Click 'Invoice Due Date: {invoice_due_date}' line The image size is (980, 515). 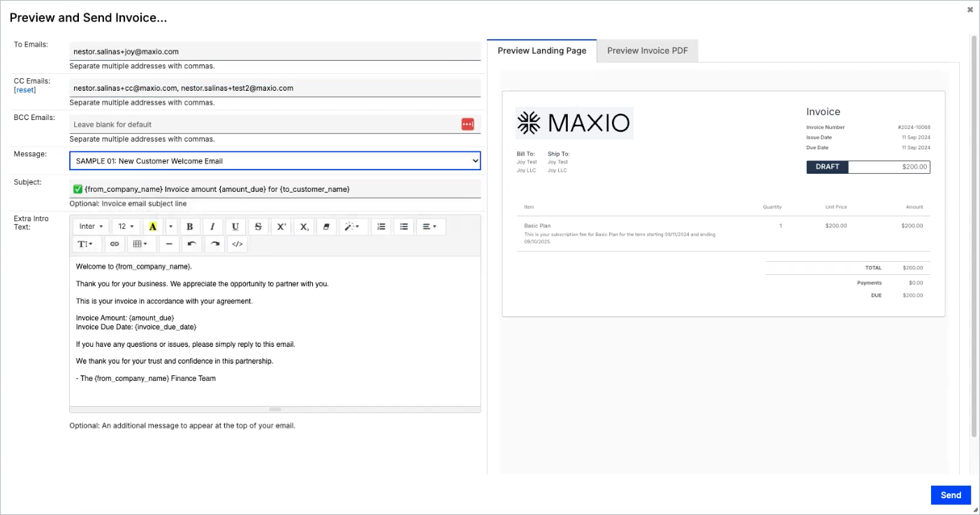[x=136, y=327]
